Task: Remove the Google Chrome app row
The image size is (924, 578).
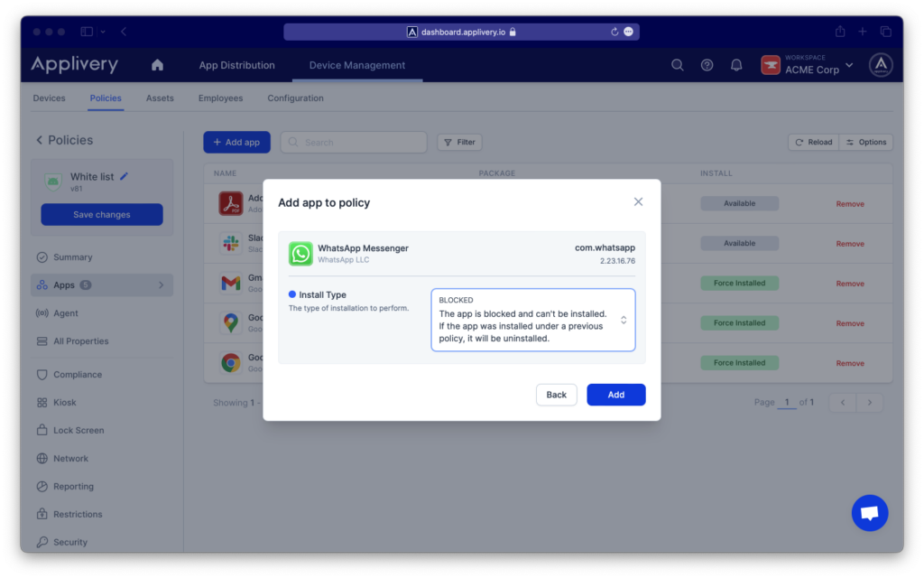Action: pos(850,363)
